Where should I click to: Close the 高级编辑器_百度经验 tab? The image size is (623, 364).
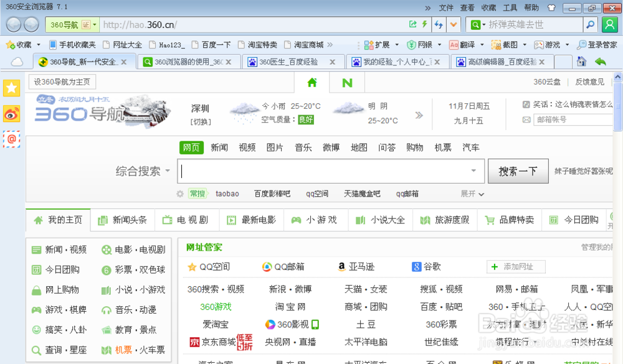pos(541,62)
